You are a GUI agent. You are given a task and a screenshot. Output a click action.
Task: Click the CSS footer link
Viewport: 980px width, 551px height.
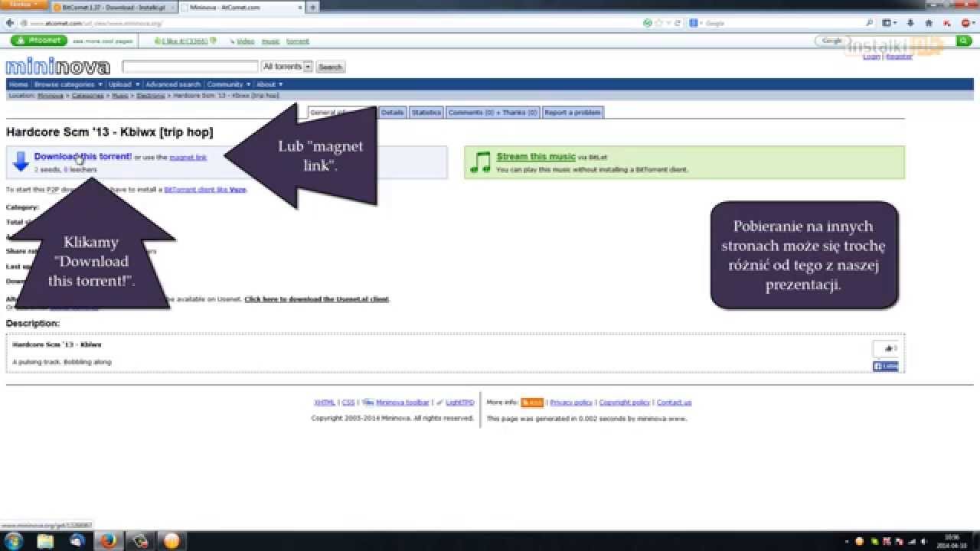348,403
